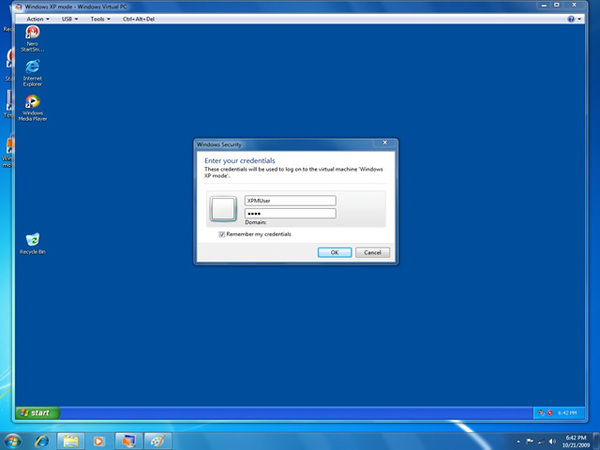Select the Internet Explorer desktop shortcut
Viewport: 600px width, 450px height.
(x=33, y=73)
